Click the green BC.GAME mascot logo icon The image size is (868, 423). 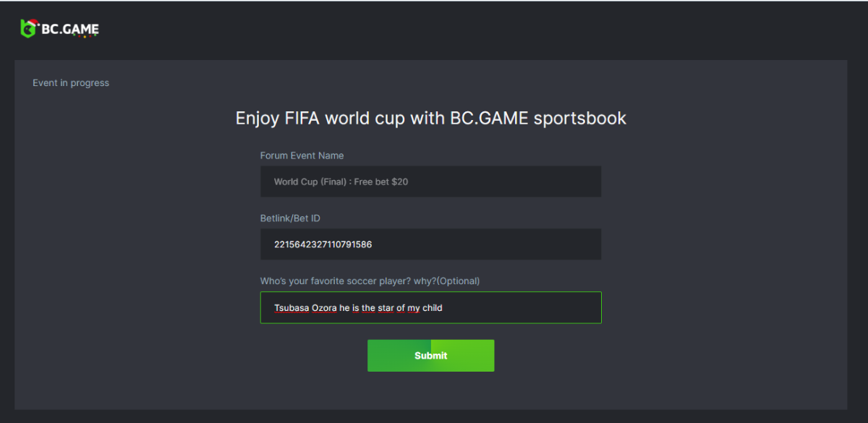pyautogui.click(x=28, y=28)
